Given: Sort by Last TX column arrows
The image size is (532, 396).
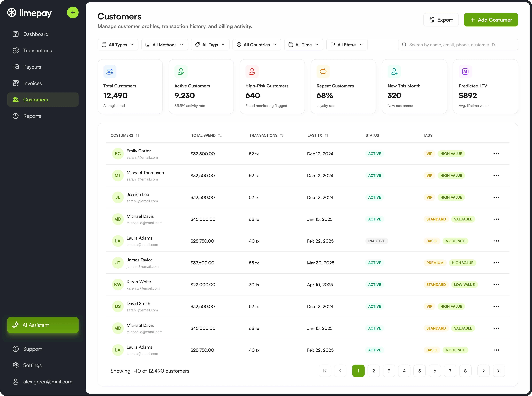Looking at the screenshot, I should [x=327, y=135].
